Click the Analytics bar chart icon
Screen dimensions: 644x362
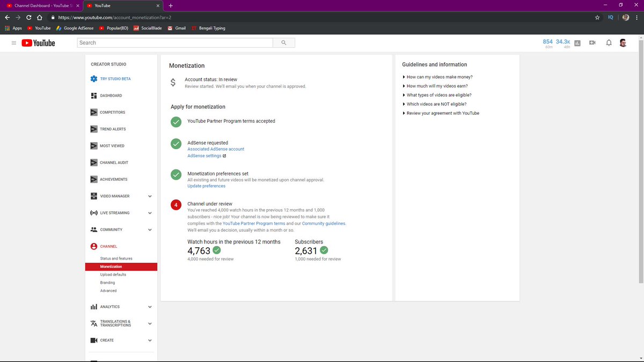(x=94, y=307)
